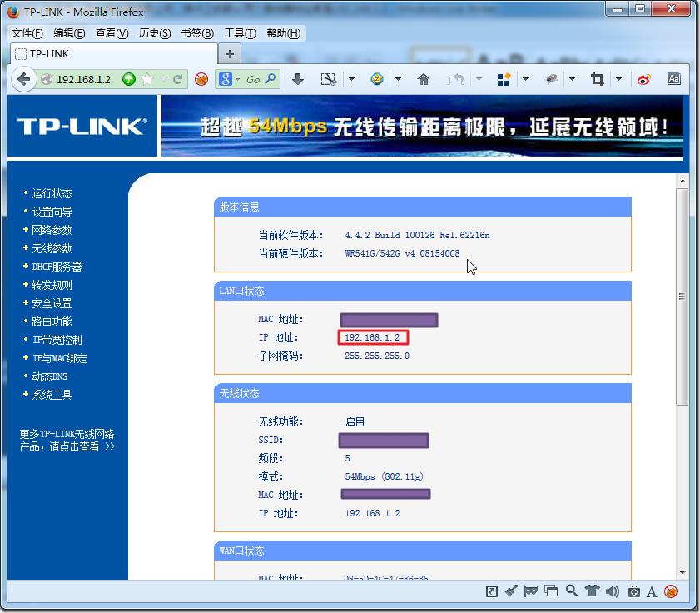Click the letter A font icon in status bar
This screenshot has height=613, width=700.
tap(652, 592)
